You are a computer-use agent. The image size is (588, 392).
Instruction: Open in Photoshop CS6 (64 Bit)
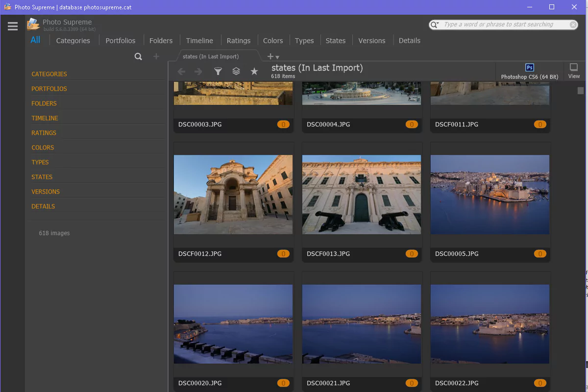(x=529, y=72)
